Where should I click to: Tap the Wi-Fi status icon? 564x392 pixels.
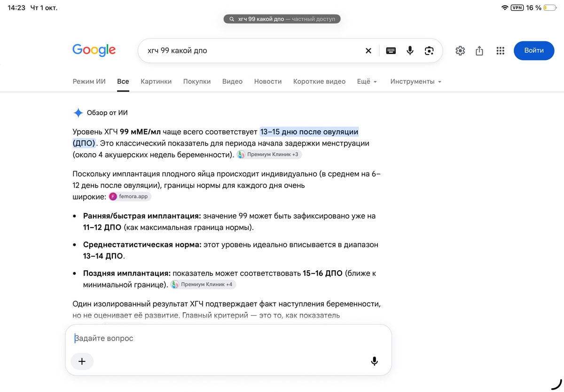[505, 8]
